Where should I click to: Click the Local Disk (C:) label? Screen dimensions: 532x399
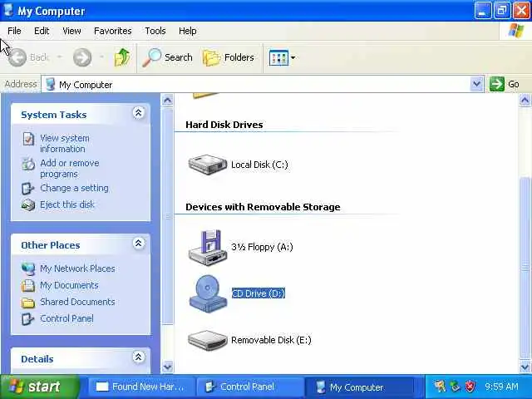tap(259, 165)
